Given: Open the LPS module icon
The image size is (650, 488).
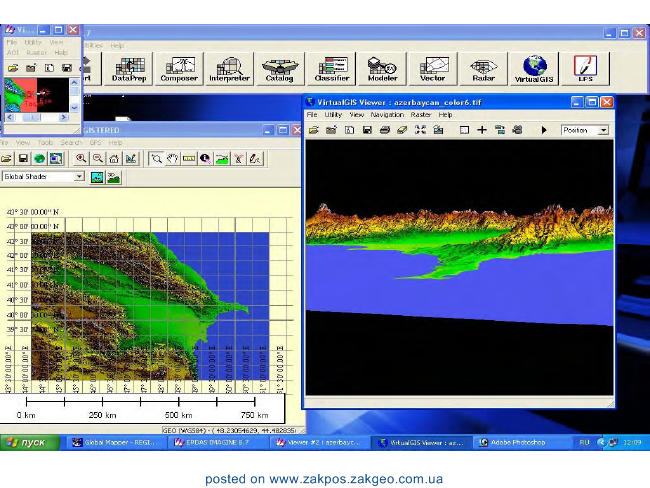Looking at the screenshot, I should pos(585,69).
